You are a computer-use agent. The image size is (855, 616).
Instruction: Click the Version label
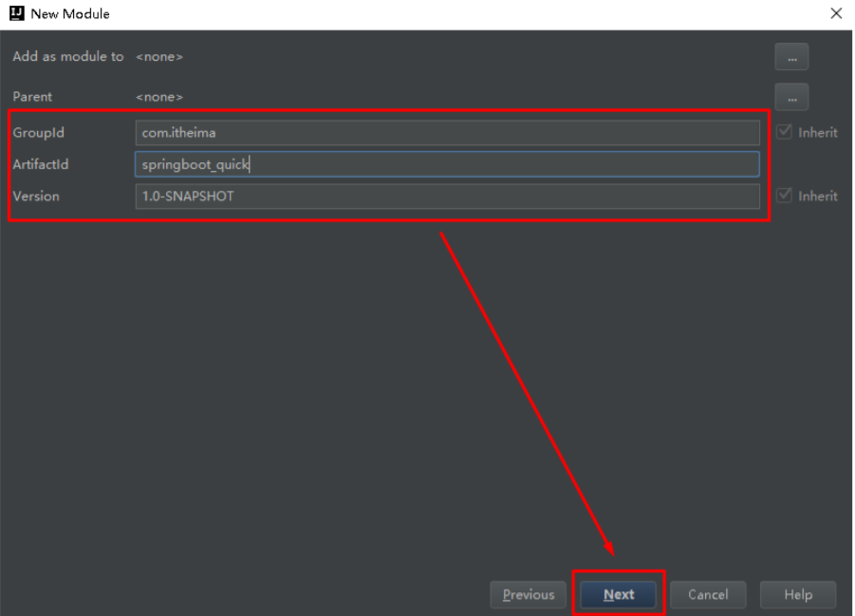(36, 196)
